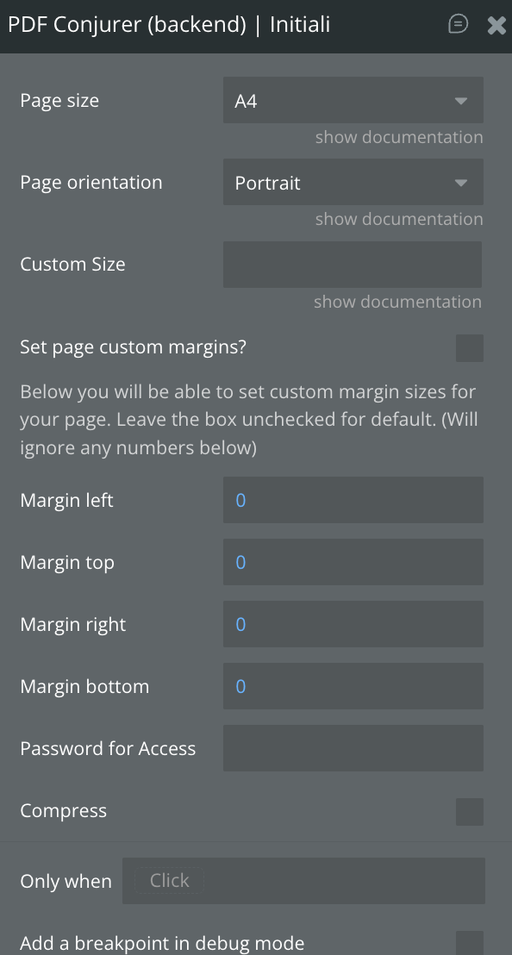Enable Set page custom margins checkbox
This screenshot has width=512, height=955.
(469, 348)
